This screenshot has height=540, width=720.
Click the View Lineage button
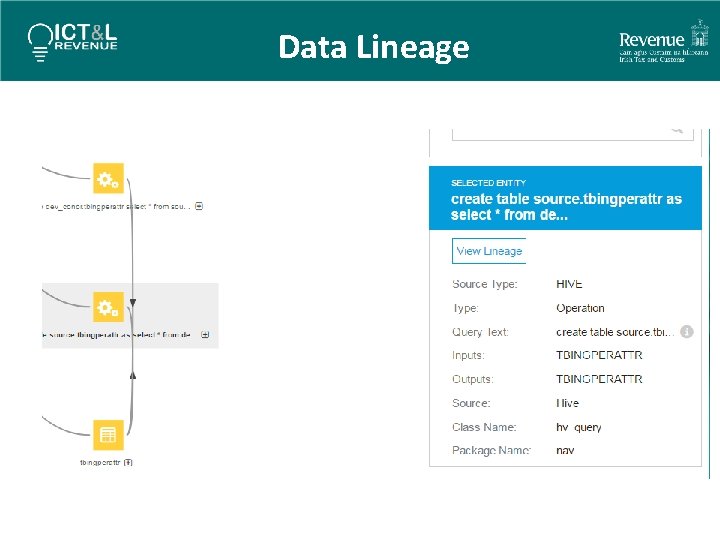489,251
